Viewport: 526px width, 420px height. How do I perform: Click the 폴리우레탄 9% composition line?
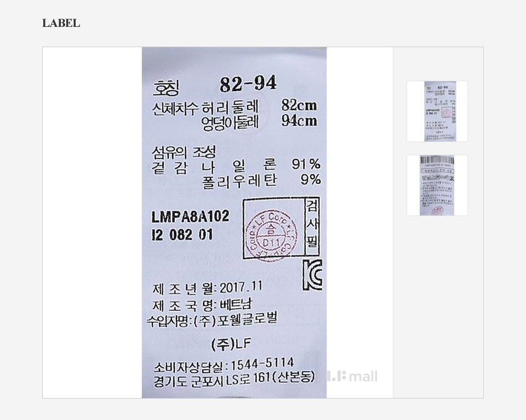point(261,181)
